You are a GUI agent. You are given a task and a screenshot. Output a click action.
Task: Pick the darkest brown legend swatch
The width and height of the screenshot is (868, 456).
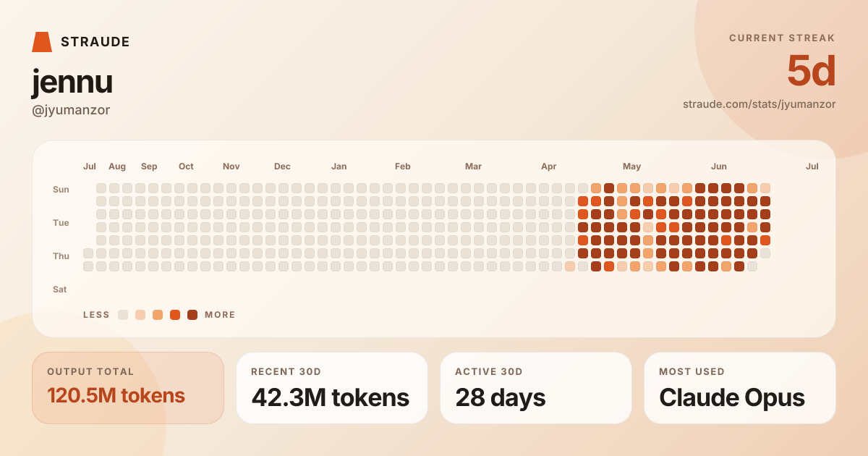[192, 315]
